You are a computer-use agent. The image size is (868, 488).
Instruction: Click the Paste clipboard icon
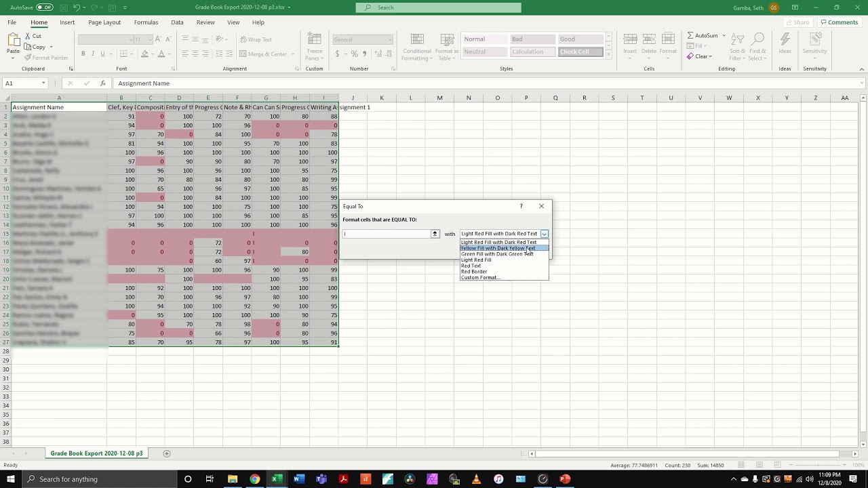13,41
